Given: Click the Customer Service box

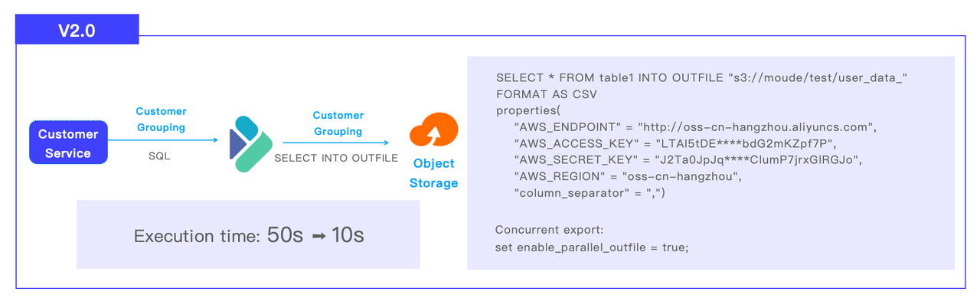Looking at the screenshot, I should (x=68, y=143).
